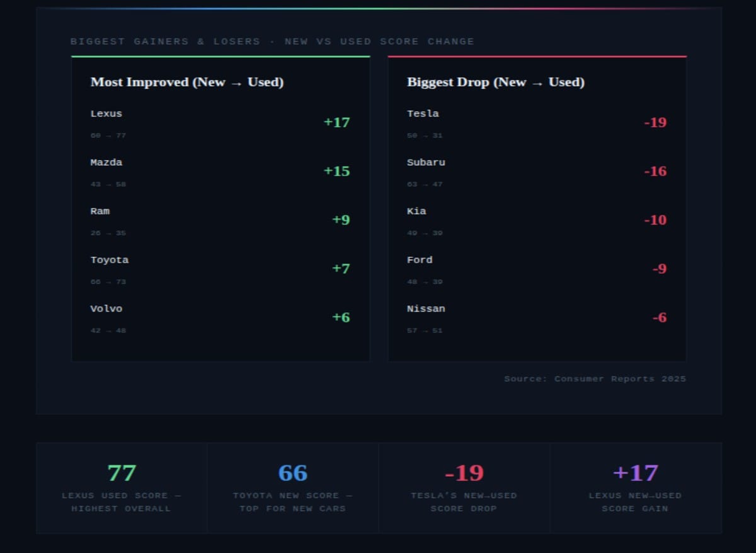Image resolution: width=756 pixels, height=553 pixels.
Task: Click the Volvo +6 score change value
Action: 341,317
